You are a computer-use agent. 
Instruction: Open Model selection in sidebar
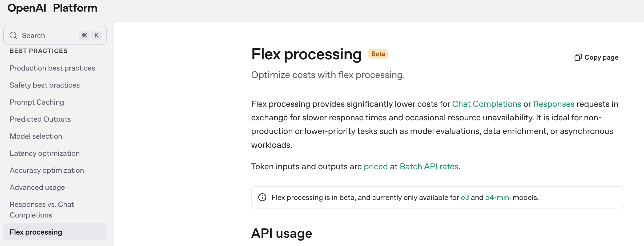pyautogui.click(x=36, y=136)
